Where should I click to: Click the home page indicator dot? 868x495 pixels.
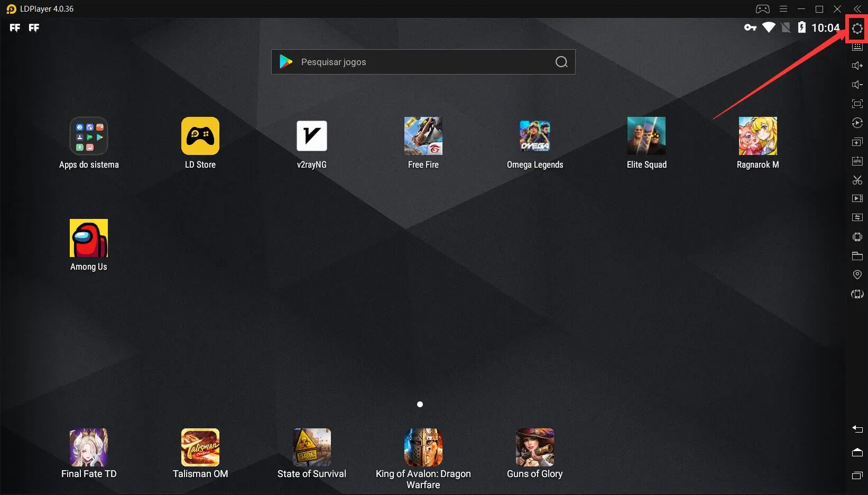[420, 404]
